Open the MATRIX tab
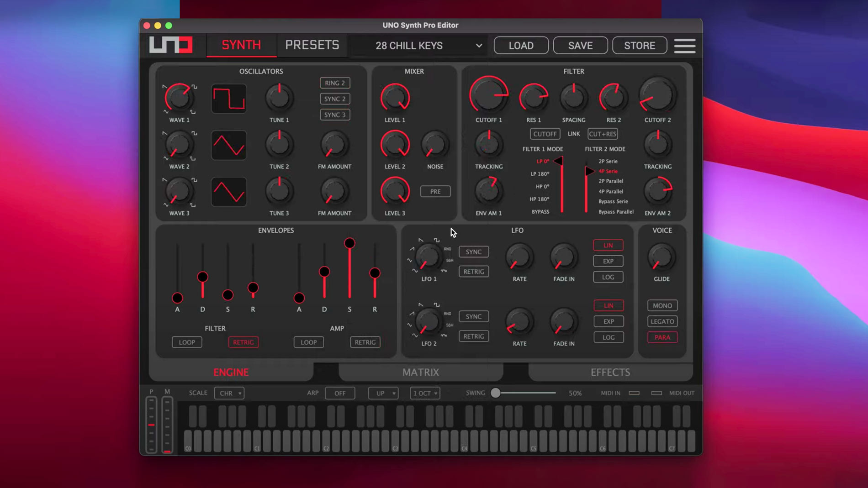 pos(420,372)
